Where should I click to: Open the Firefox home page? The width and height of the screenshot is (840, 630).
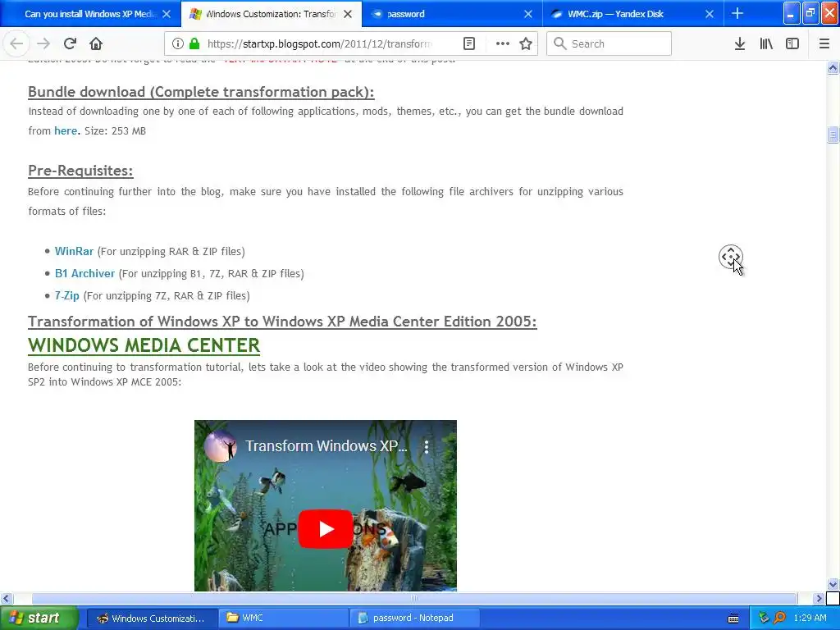coord(96,43)
